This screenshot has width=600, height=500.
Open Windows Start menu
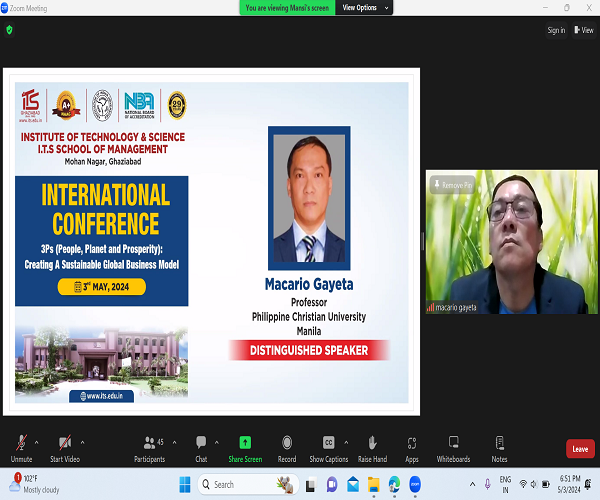click(185, 485)
